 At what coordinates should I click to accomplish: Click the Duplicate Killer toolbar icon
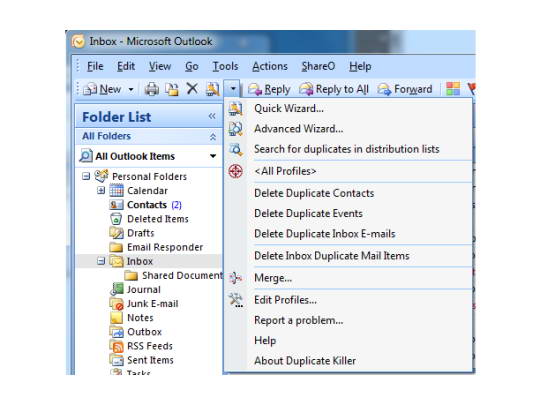212,89
